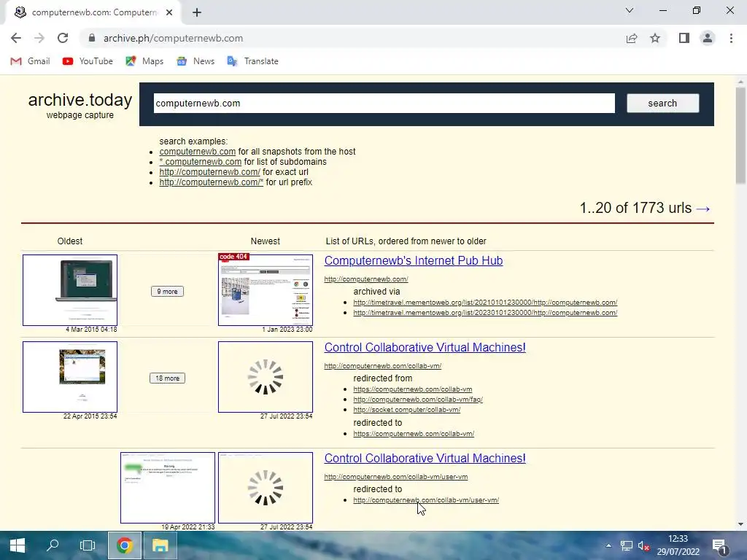The image size is (747, 560).
Task: Open *.computernewb.com subdomains example
Action: tap(200, 162)
